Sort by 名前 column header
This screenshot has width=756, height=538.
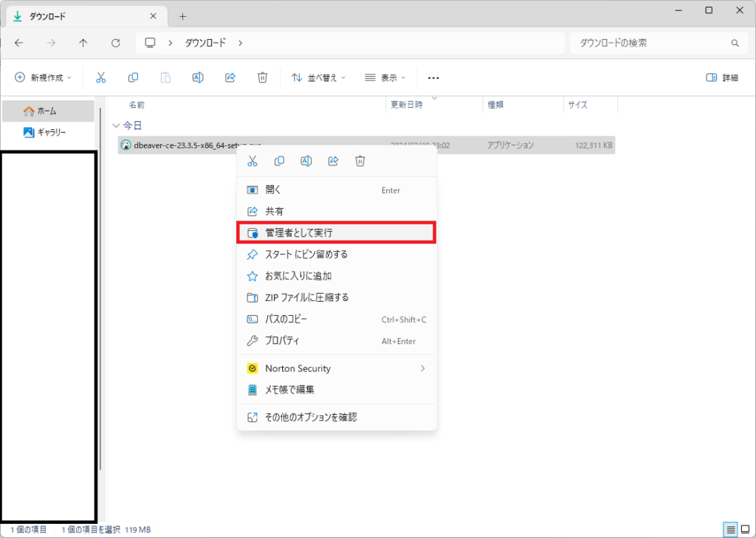pyautogui.click(x=137, y=105)
